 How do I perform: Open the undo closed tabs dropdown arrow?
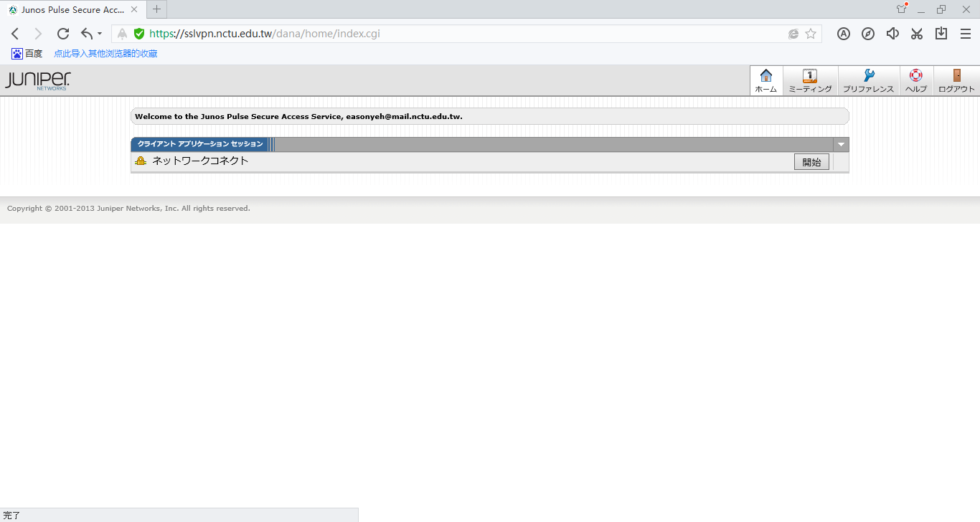point(100,34)
